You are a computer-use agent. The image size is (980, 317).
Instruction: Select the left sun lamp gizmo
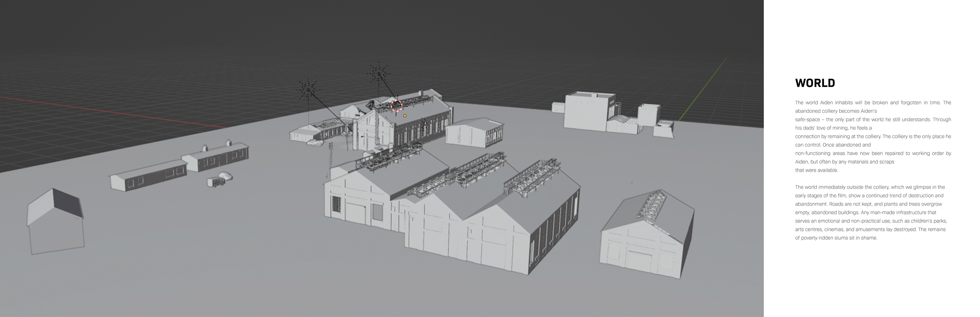pos(308,90)
